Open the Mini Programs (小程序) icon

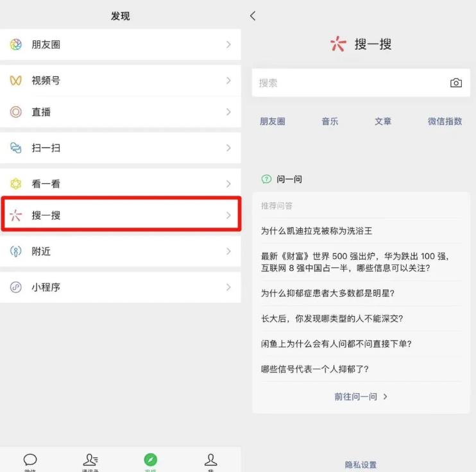click(16, 287)
